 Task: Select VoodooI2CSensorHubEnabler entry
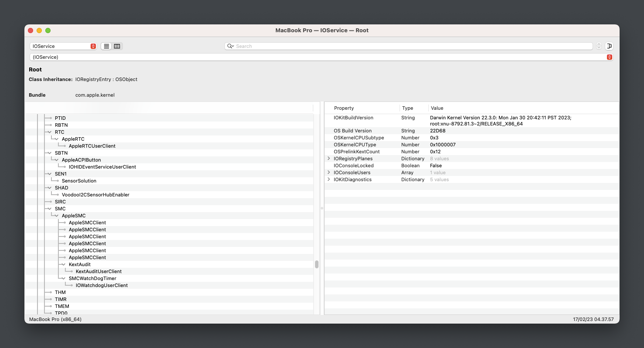point(95,195)
